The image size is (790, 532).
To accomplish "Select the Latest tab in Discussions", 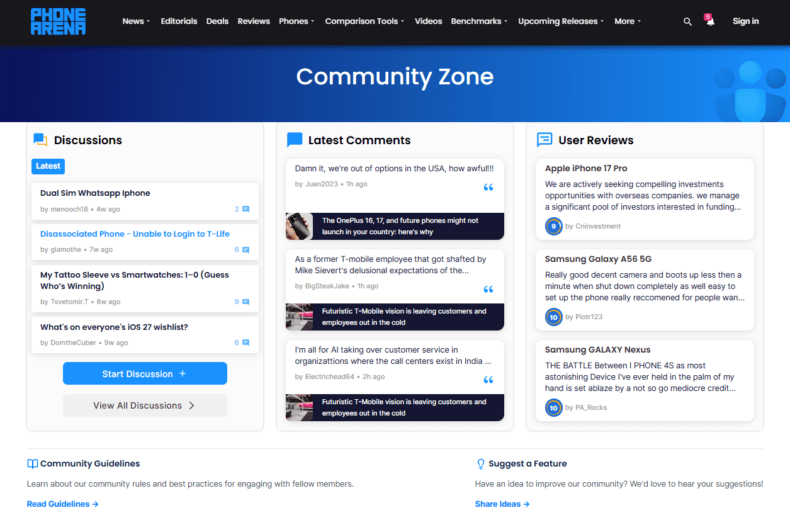I will coord(48,166).
